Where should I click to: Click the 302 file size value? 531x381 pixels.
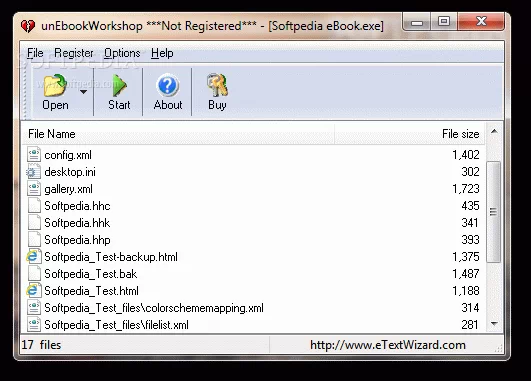tap(471, 172)
